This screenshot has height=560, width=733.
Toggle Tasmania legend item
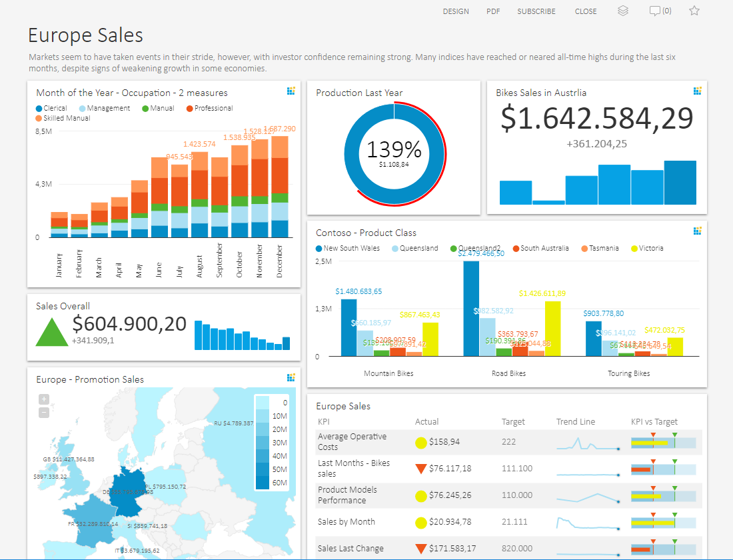tap(600, 248)
